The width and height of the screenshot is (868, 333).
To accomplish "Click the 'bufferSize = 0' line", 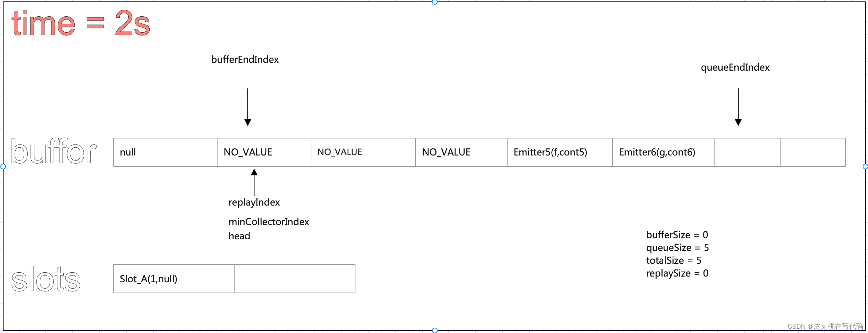I will click(677, 235).
